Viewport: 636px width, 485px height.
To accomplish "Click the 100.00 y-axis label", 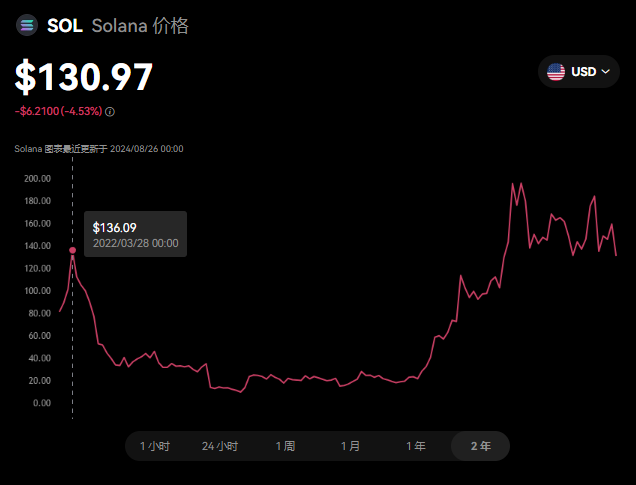I will (37, 291).
